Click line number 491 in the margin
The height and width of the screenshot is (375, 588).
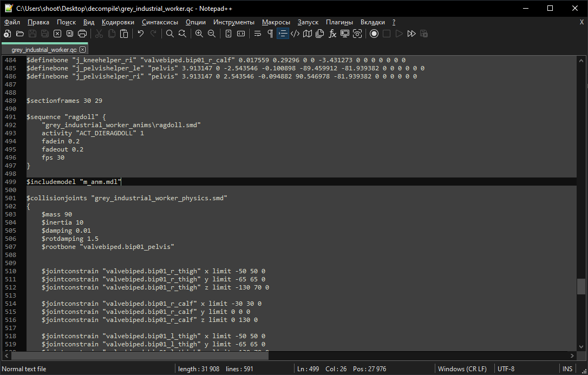click(x=10, y=117)
